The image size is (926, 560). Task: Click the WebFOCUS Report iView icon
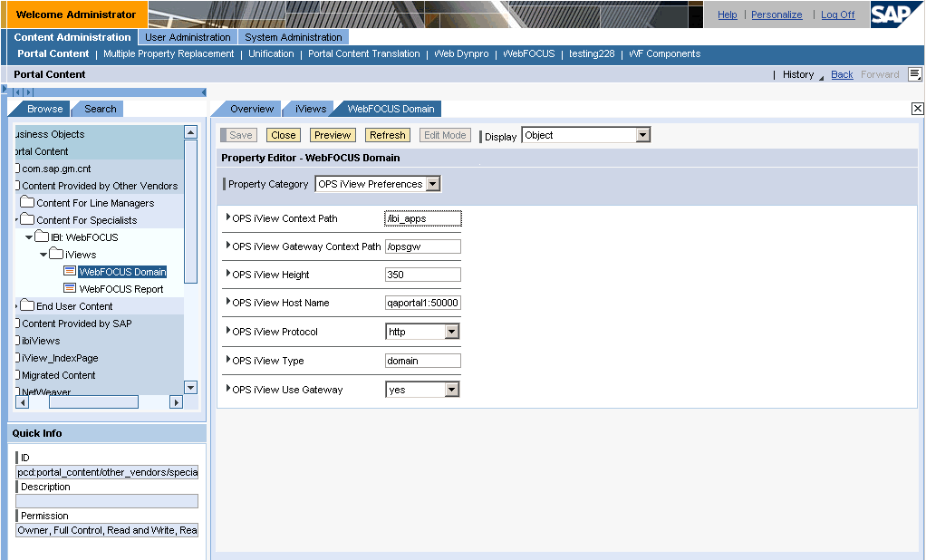point(70,289)
